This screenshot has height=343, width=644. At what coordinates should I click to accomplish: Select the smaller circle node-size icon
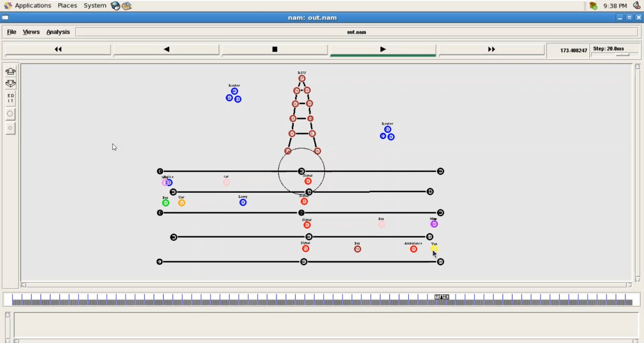pos(10,128)
